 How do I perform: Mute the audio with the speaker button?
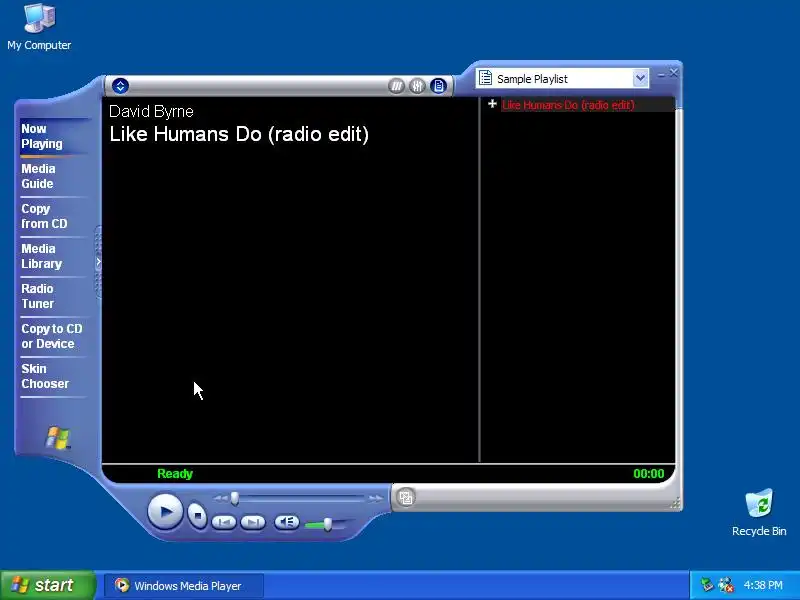click(x=287, y=522)
